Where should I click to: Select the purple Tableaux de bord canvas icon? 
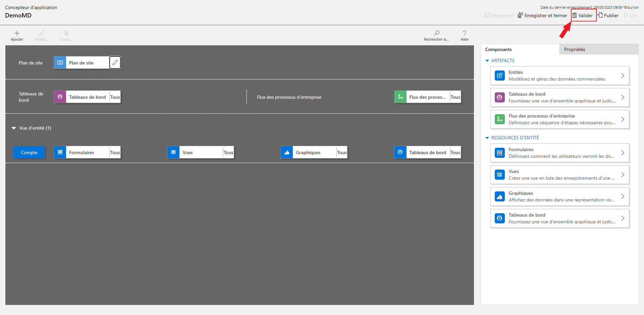(60, 97)
